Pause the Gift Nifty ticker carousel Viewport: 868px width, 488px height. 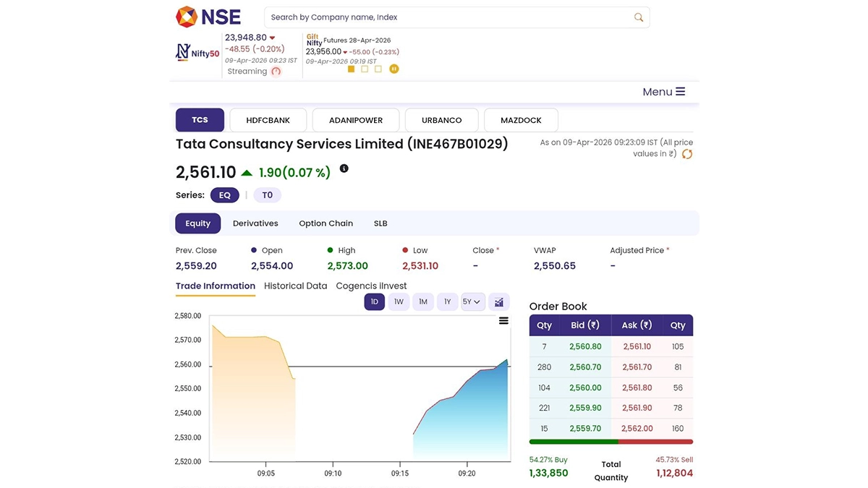[x=394, y=69]
